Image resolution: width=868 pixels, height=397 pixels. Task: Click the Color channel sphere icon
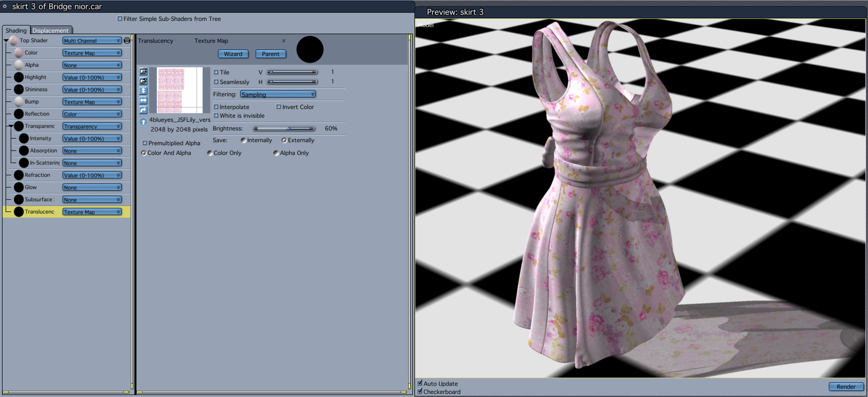pyautogui.click(x=19, y=52)
